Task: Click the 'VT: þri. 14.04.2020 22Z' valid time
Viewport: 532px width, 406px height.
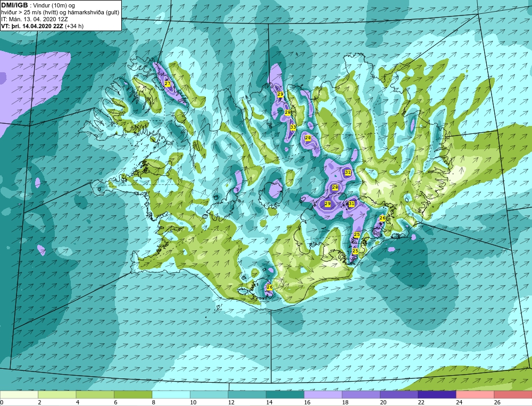Action: [32, 26]
